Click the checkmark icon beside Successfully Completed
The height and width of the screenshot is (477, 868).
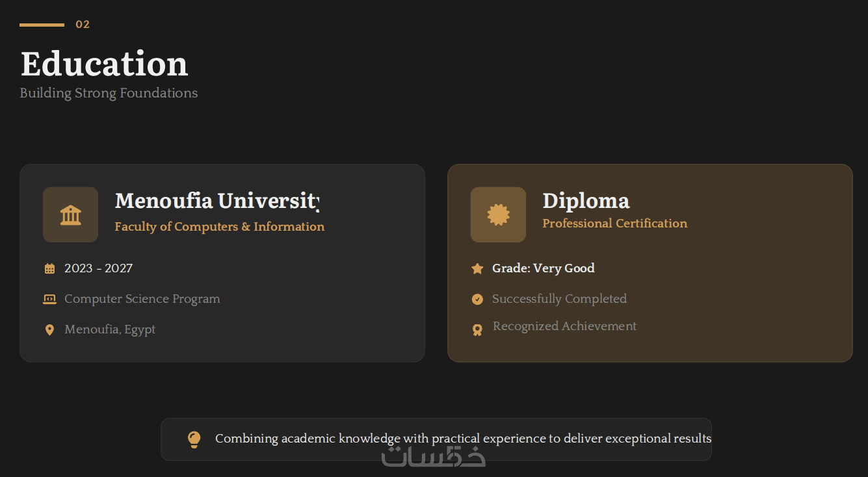click(x=477, y=299)
